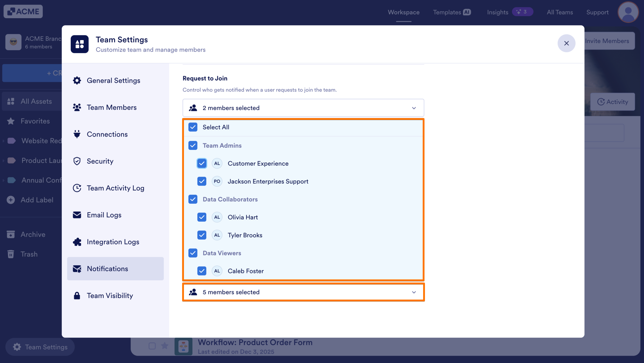The image size is (644, 363).
Task: Expand the Product Launch label arrow
Action: pos(4,160)
